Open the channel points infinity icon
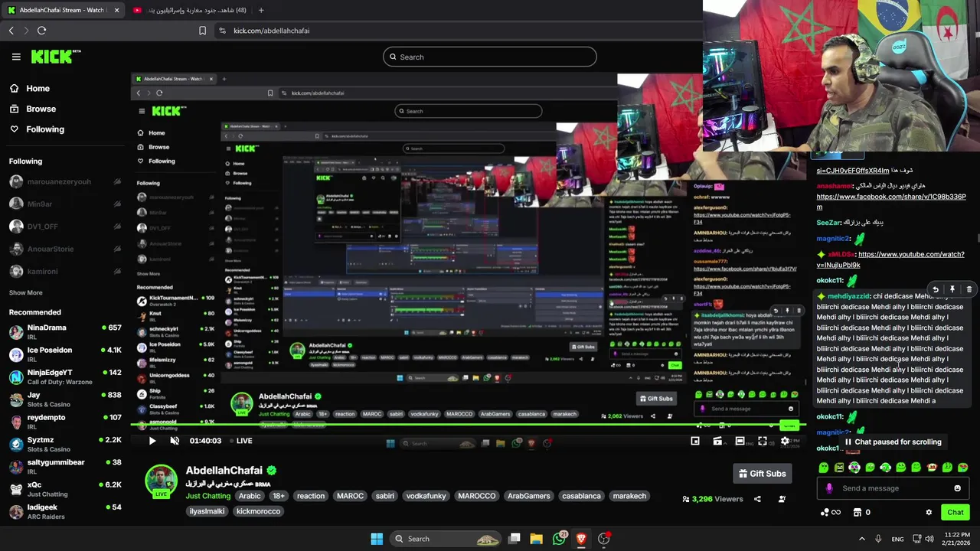The height and width of the screenshot is (551, 980). (x=831, y=512)
